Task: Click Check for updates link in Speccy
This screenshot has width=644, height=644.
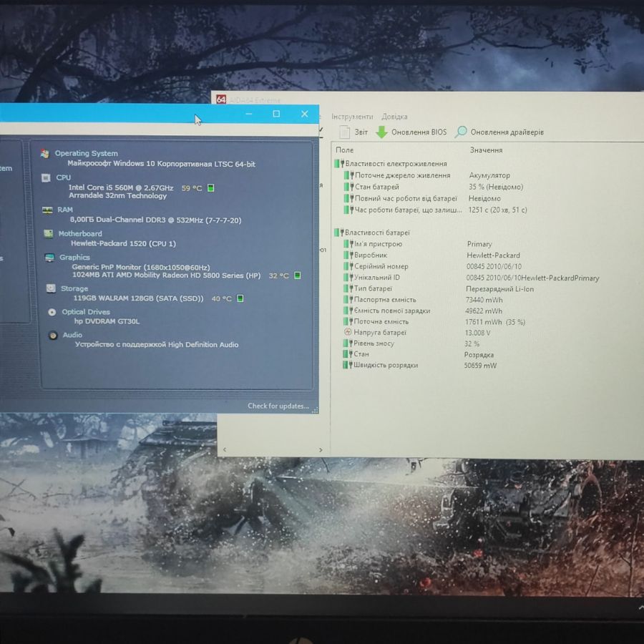Action: pyautogui.click(x=278, y=406)
